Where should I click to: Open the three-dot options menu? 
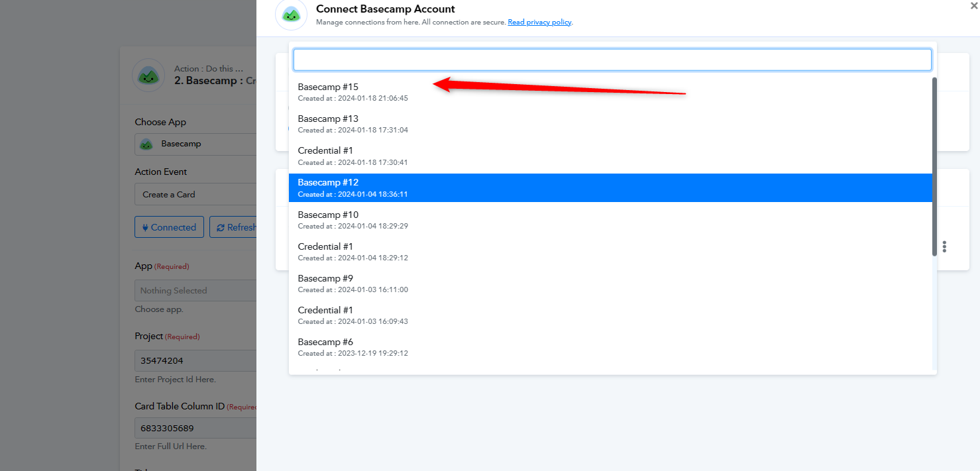[944, 246]
